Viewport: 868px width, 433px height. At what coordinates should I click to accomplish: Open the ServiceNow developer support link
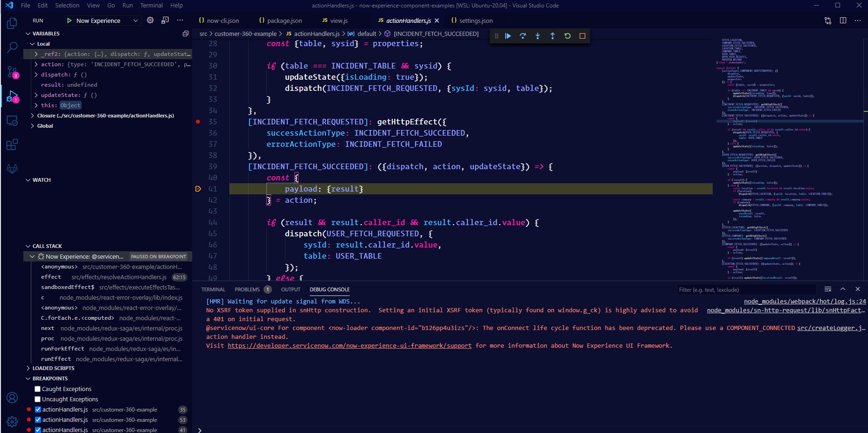click(349, 346)
